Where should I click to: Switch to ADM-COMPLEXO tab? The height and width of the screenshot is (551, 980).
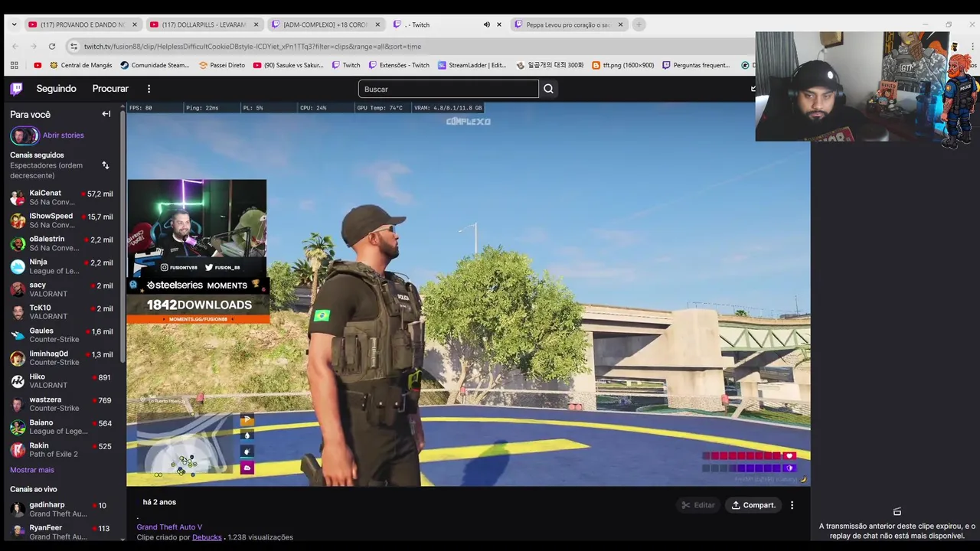pyautogui.click(x=325, y=24)
